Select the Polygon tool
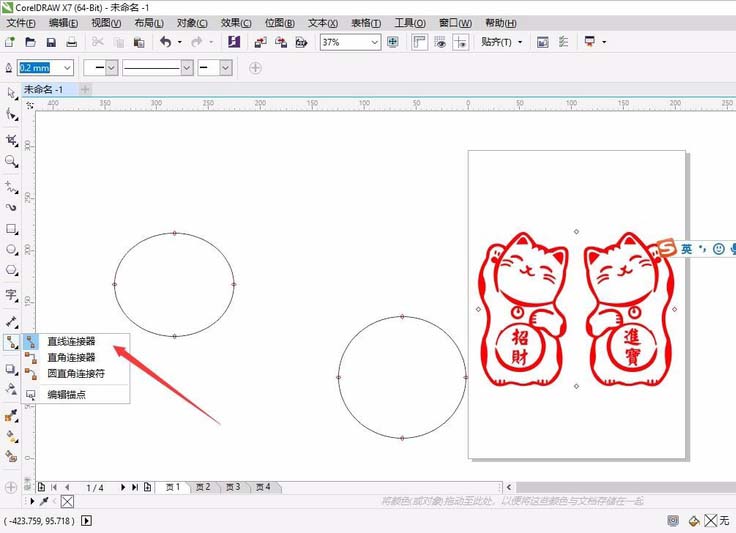Viewport: 736px width, 533px height. coord(11,270)
